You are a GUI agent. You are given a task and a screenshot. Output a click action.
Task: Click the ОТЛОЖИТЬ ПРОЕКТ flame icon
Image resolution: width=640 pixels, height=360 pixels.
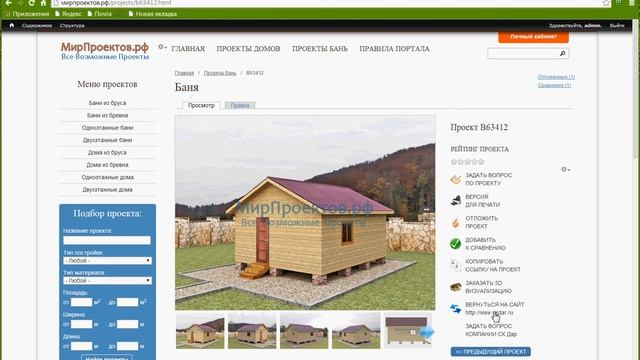[456, 222]
